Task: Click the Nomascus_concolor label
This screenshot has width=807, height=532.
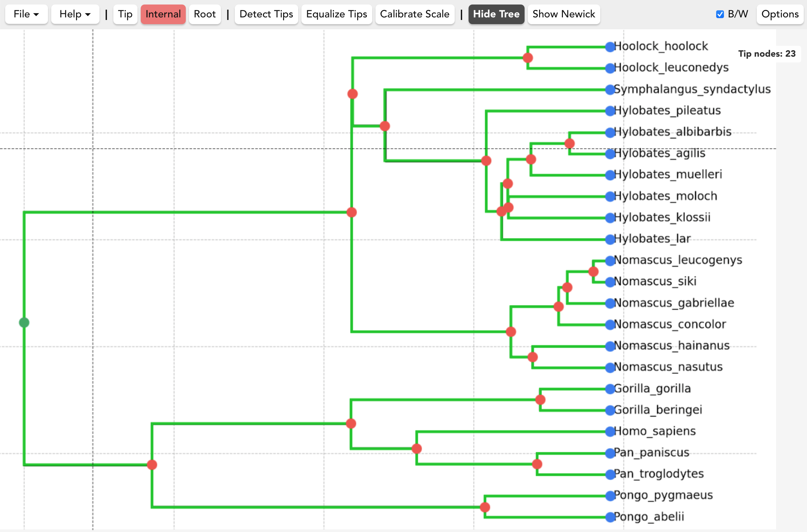Action: click(x=670, y=324)
